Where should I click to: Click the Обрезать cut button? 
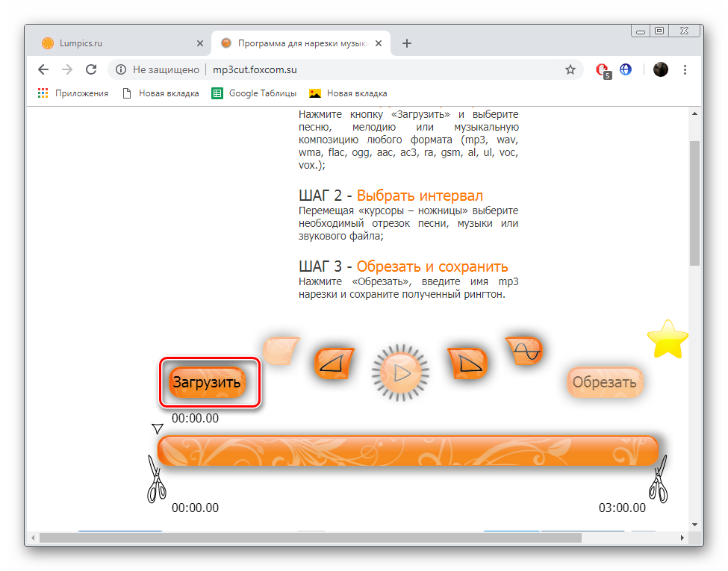click(604, 382)
